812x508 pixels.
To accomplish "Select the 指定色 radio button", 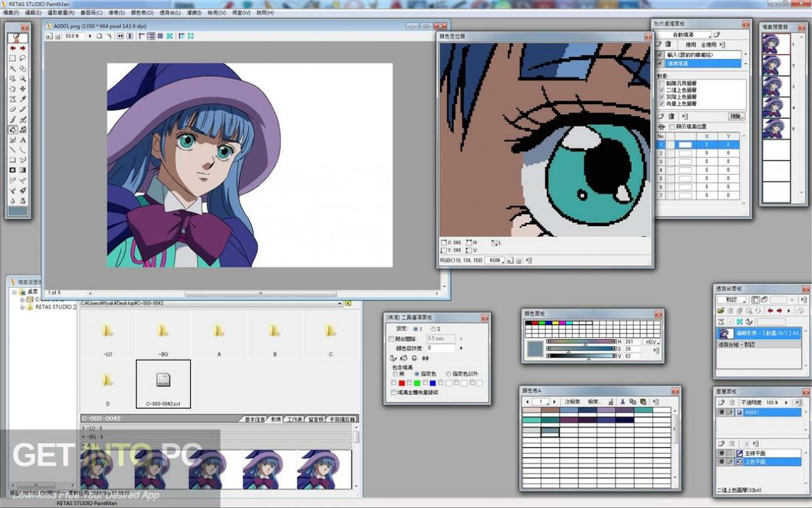I will coord(417,374).
